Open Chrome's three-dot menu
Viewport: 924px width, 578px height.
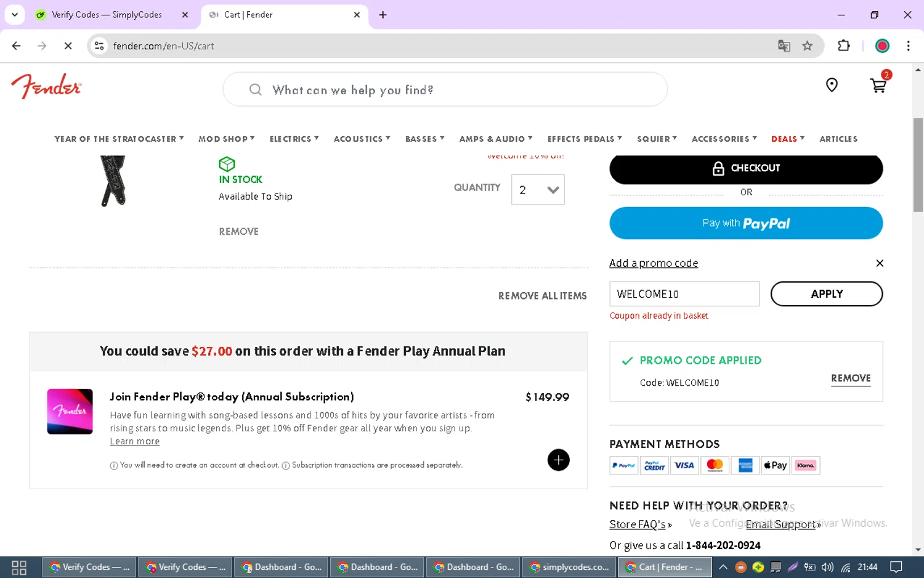[908, 46]
